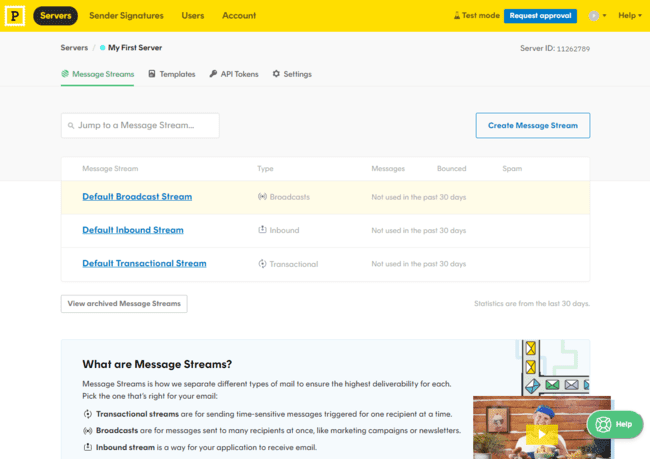Image resolution: width=650 pixels, height=459 pixels.
Task: Click Create Message Stream button
Action: click(x=532, y=125)
